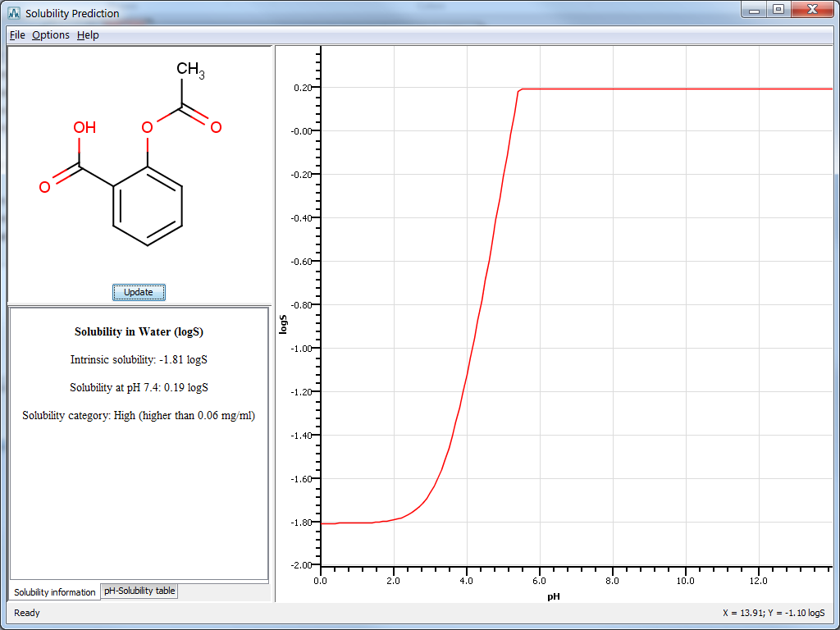The height and width of the screenshot is (630, 840).
Task: Maximize the Solubility Prediction window
Action: coord(778,10)
